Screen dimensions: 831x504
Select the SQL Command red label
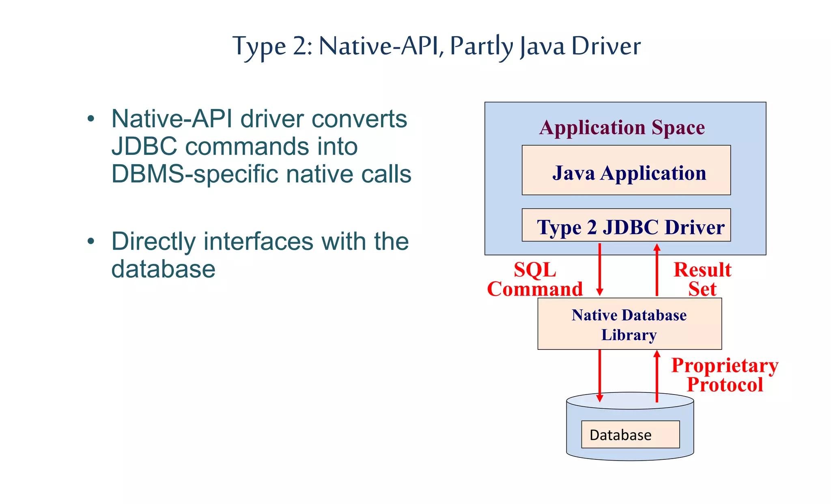pyautogui.click(x=535, y=279)
